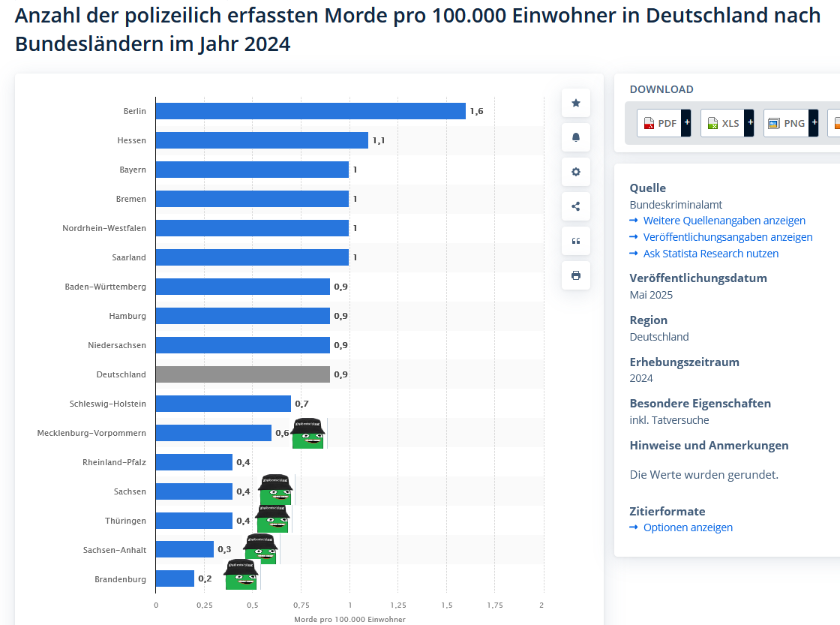
Task: Click the share icon
Action: [576, 206]
